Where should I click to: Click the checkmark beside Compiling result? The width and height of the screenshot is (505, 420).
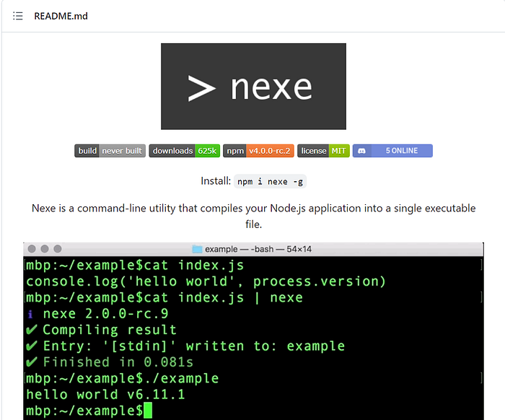click(32, 330)
